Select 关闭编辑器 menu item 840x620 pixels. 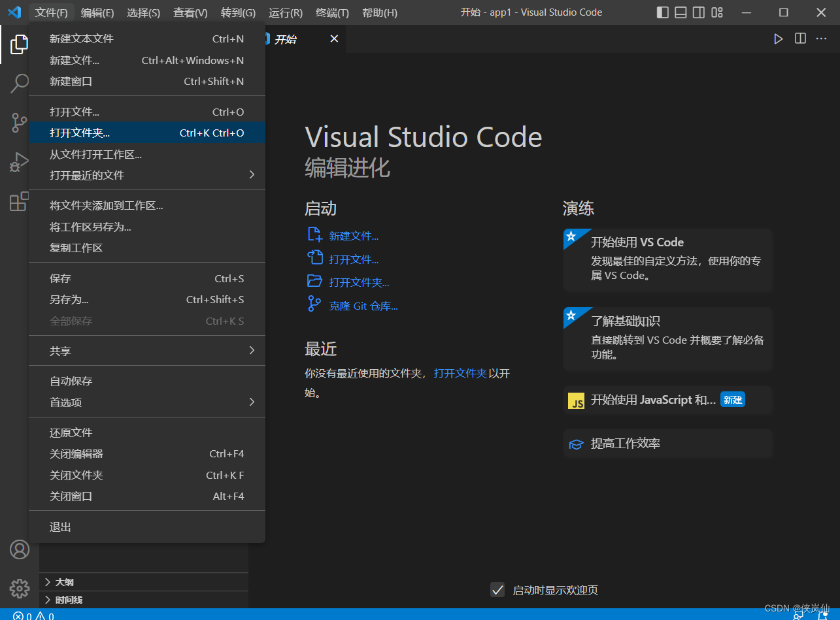pos(147,453)
